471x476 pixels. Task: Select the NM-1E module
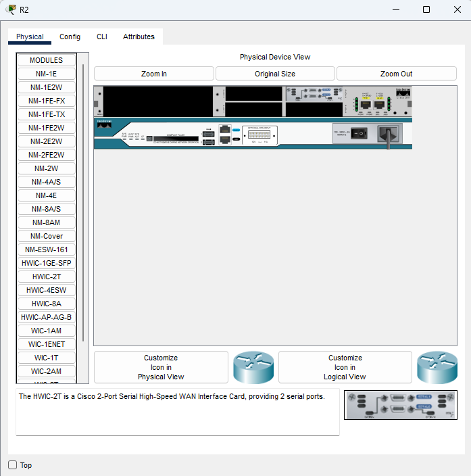pyautogui.click(x=47, y=74)
